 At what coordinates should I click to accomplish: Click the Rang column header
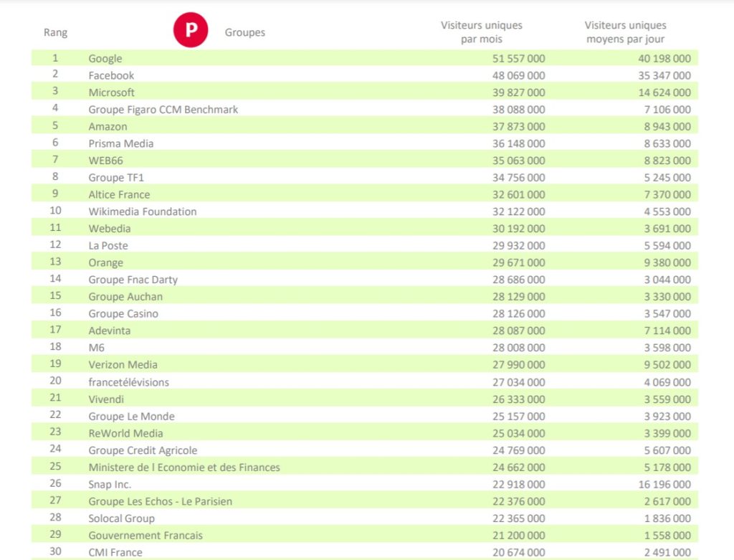(x=55, y=33)
